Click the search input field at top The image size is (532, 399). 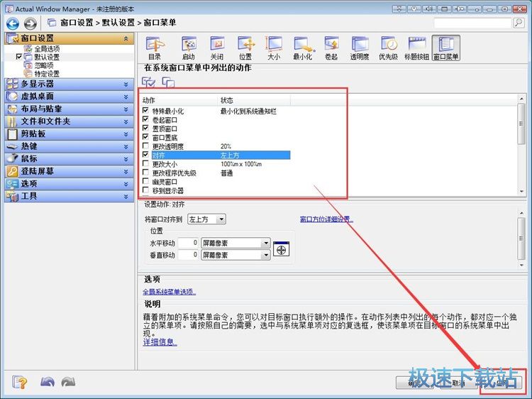pyautogui.click(x=472, y=23)
